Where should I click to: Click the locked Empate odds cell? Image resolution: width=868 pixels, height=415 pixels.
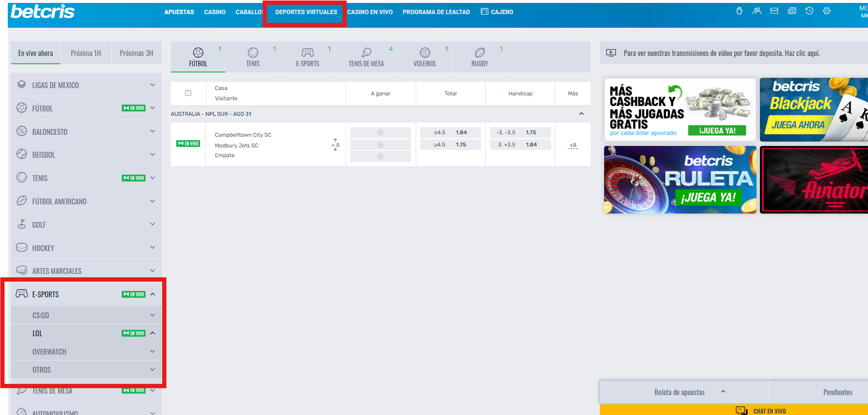(x=380, y=156)
